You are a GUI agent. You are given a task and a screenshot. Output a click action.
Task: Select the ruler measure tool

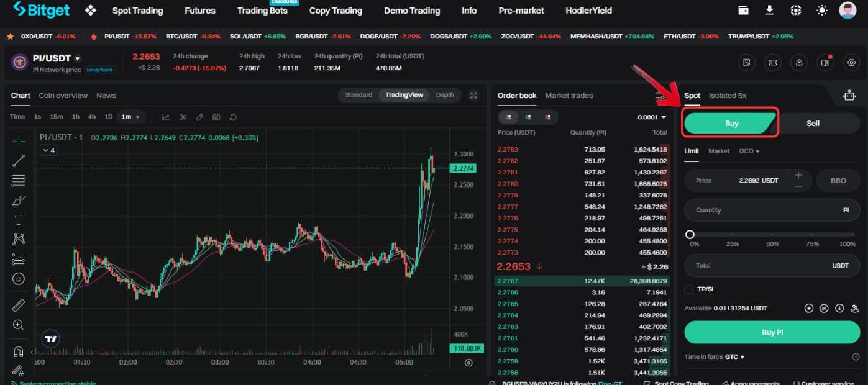[18, 305]
